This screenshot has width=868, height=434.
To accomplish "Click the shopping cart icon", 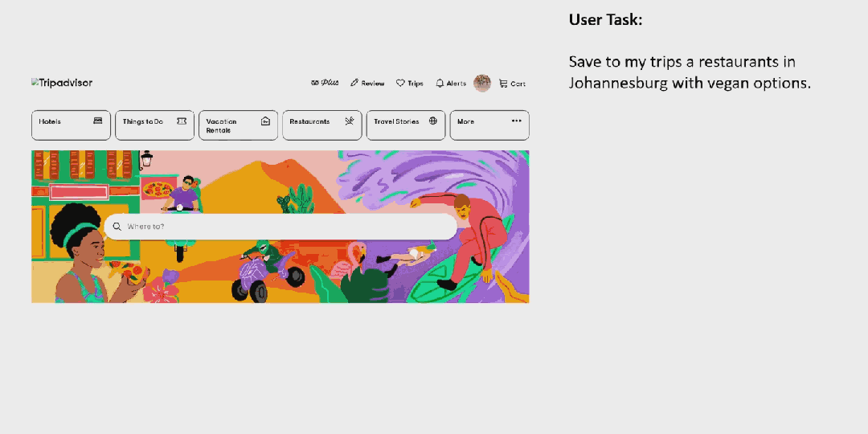I will click(x=503, y=84).
